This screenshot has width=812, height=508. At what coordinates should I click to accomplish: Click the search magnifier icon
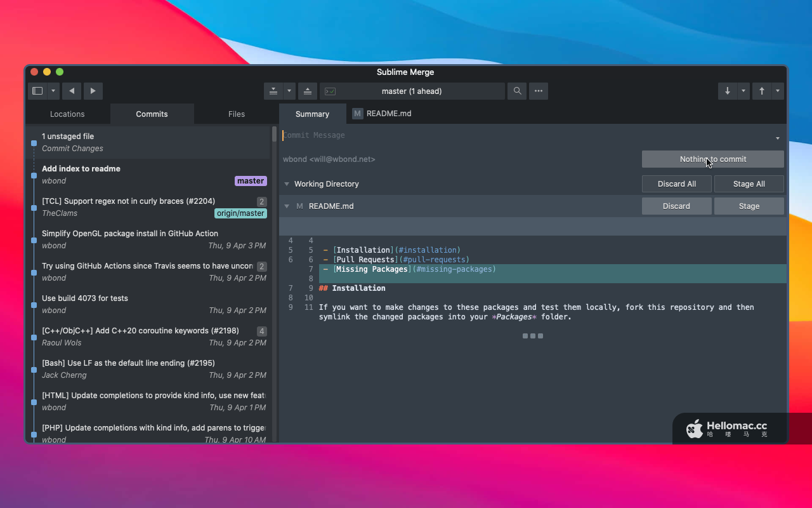pyautogui.click(x=518, y=91)
